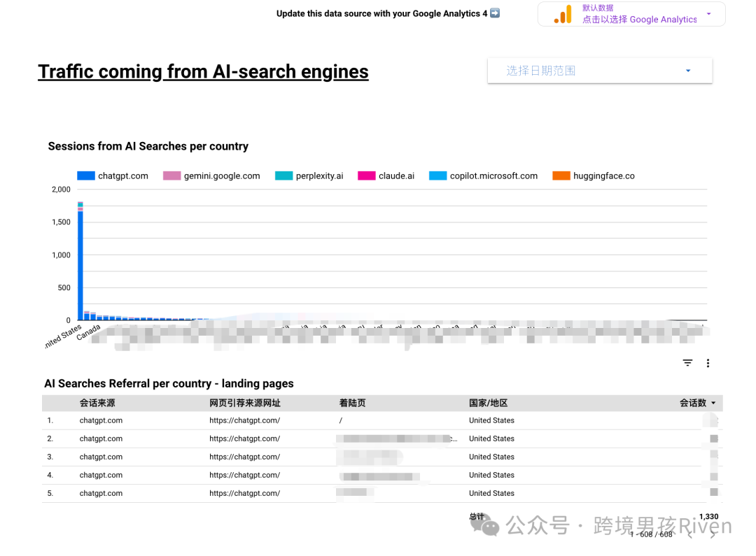
Task: Click the 网页引荐来源网址 column header
Action: click(x=245, y=403)
